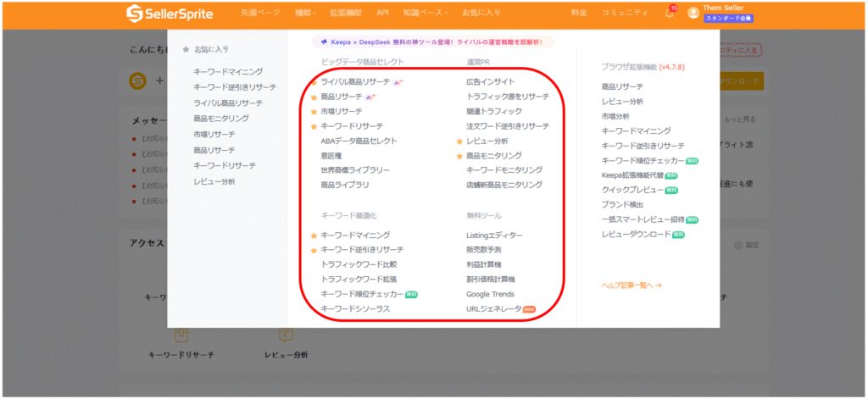The height and width of the screenshot is (399, 868).
Task: Click the megaphone icon in Keepa banner
Action: [x=323, y=42]
